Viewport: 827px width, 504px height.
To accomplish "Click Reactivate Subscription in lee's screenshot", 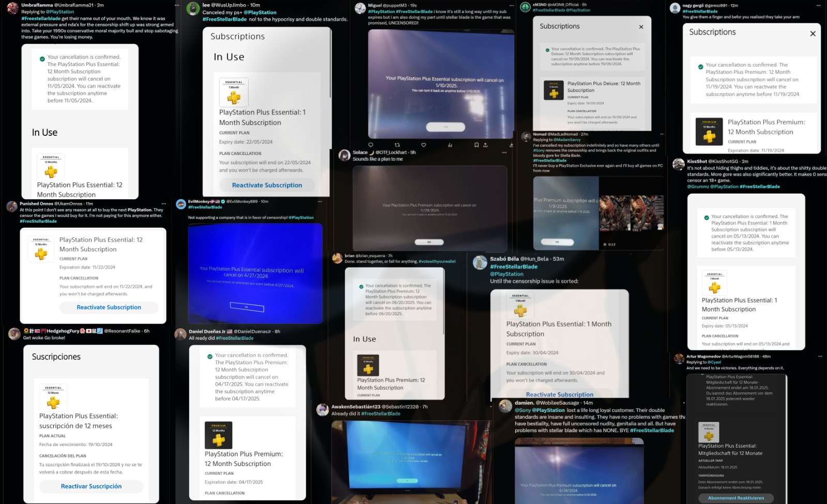I will tap(267, 185).
